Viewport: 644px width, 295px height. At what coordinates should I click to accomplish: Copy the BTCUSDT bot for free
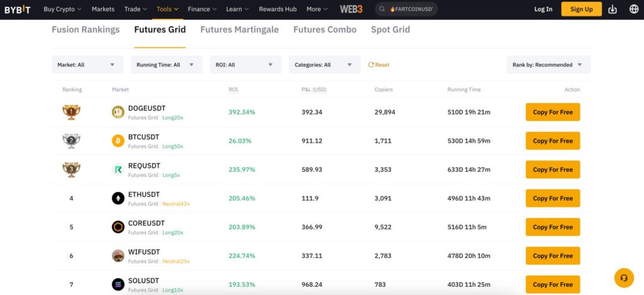[553, 141]
